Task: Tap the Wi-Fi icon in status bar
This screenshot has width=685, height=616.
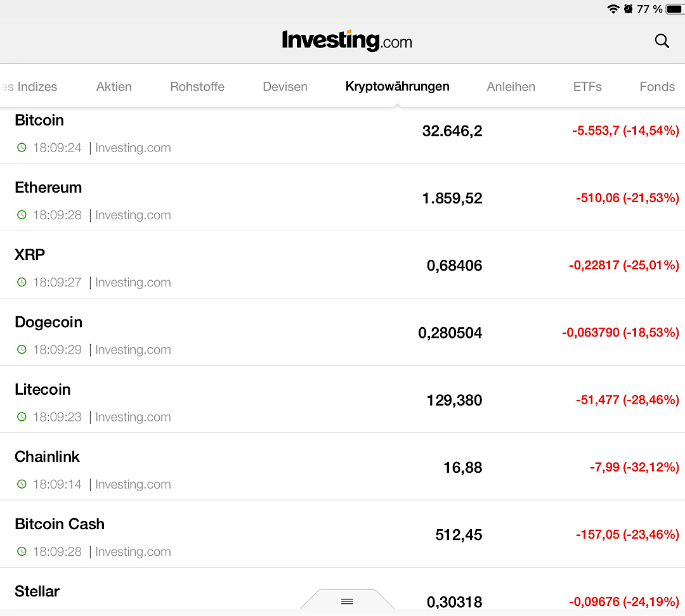Action: point(613,9)
